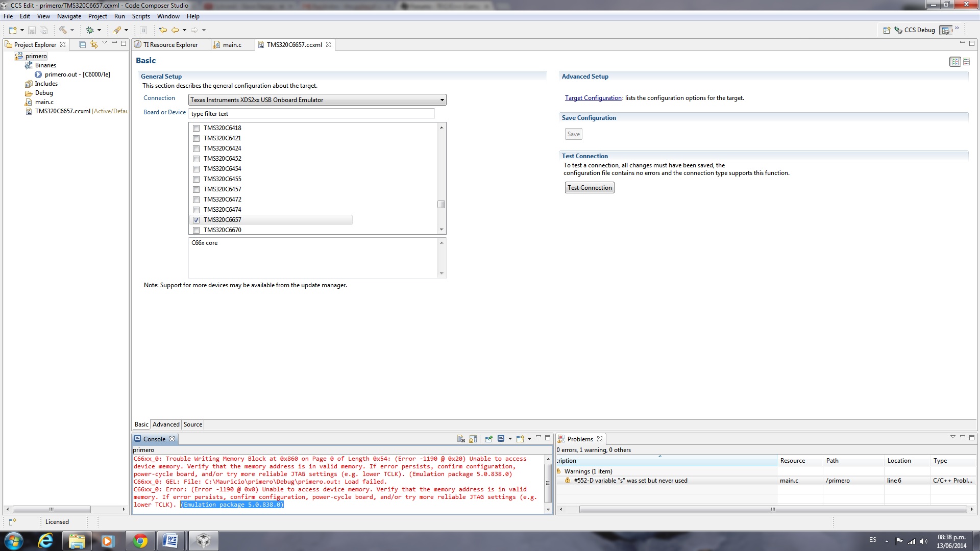Toggle Link with Editor icon

(93, 44)
